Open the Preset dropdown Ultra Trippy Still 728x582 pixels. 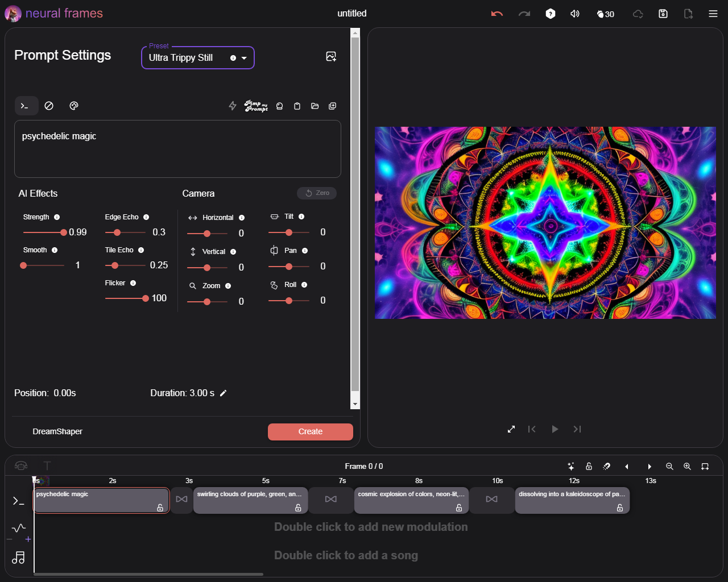point(197,57)
